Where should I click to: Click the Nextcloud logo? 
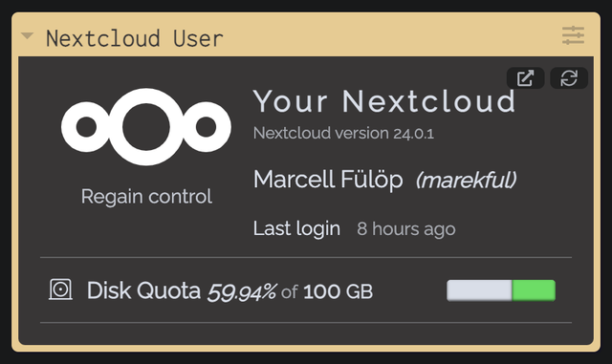[x=146, y=127]
